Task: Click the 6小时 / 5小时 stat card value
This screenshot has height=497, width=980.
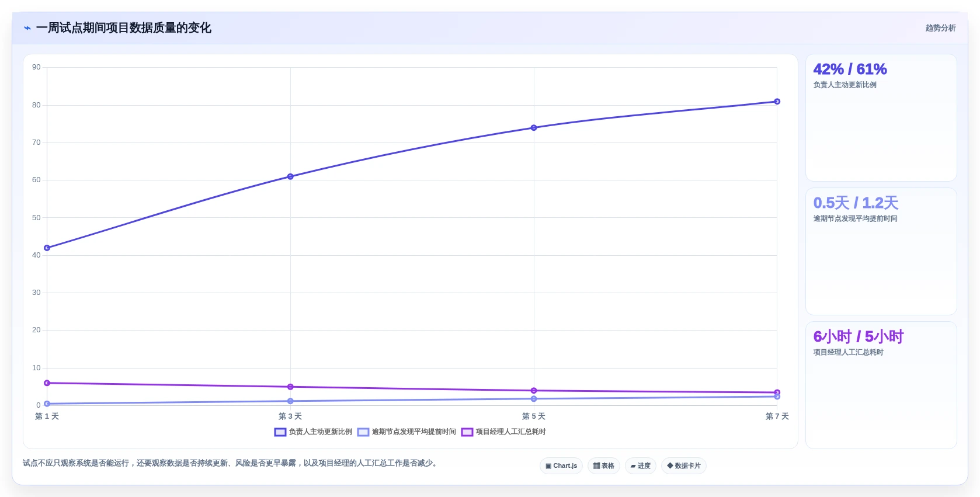Action: (x=858, y=337)
